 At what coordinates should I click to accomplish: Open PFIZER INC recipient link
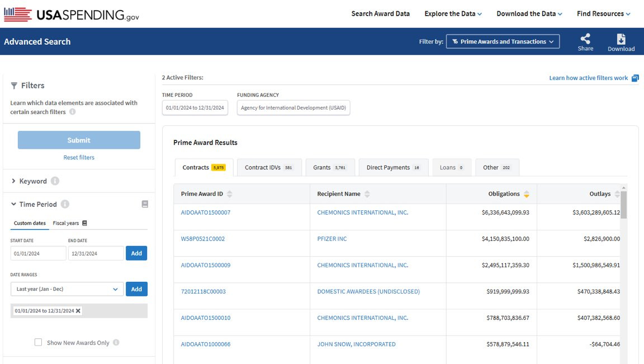pos(332,239)
